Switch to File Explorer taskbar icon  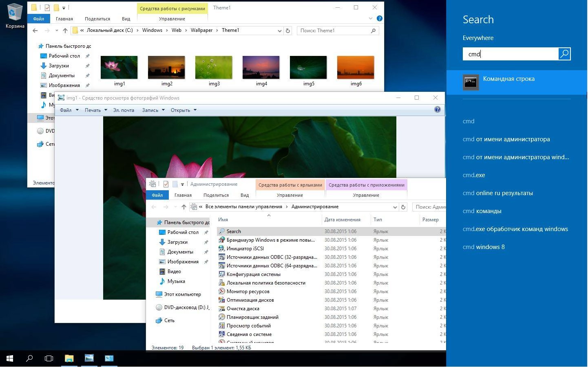[69, 358]
